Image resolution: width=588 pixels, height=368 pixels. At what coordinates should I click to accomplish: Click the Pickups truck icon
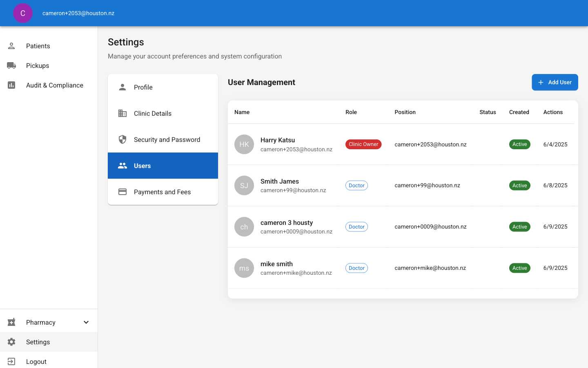pos(11,65)
